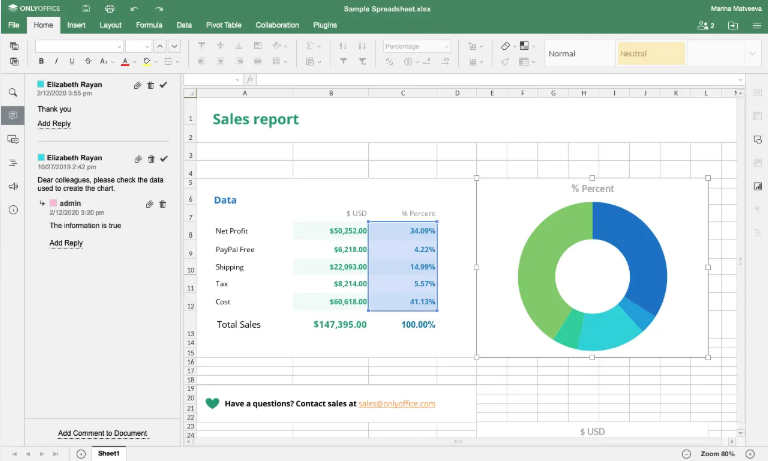
Task: Open the hamburger view settings menu
Action: coord(757,25)
